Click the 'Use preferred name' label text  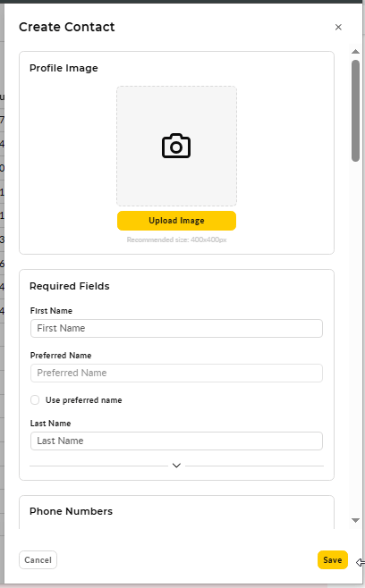coord(84,400)
